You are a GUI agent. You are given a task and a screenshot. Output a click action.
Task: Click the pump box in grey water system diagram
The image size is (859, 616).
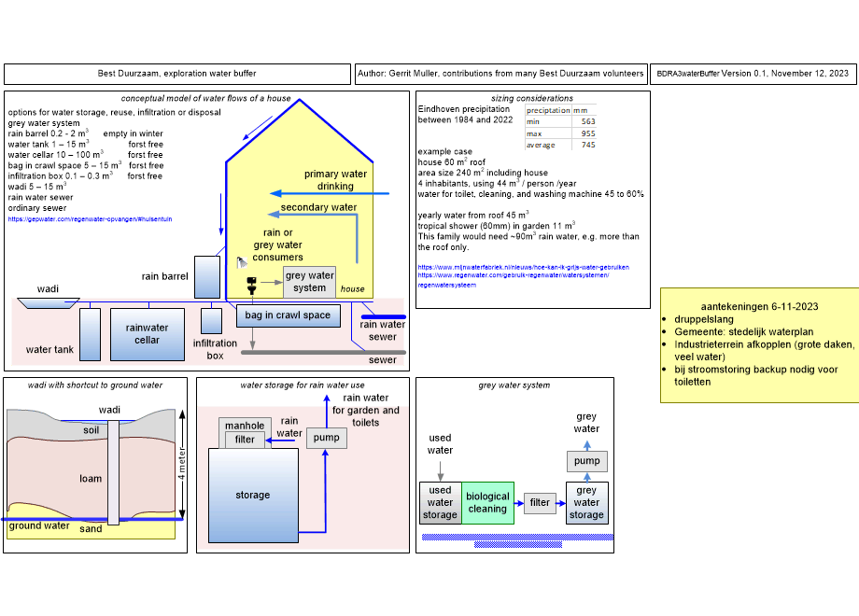(586, 461)
